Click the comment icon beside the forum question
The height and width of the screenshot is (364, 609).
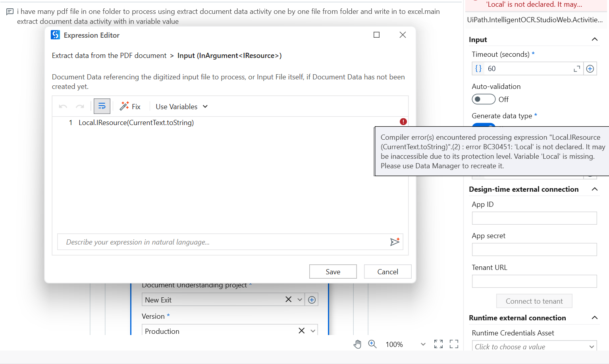pyautogui.click(x=10, y=12)
